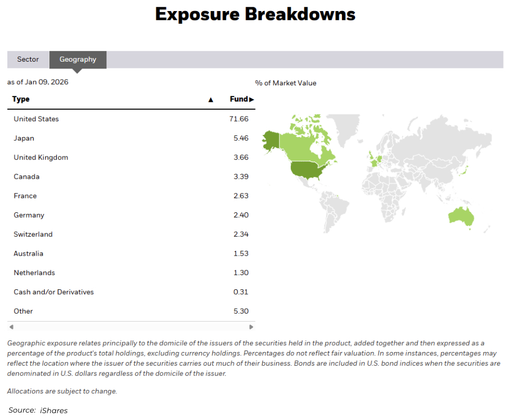The height and width of the screenshot is (420, 509).
Task: Click the Type column header
Action: 21,99
